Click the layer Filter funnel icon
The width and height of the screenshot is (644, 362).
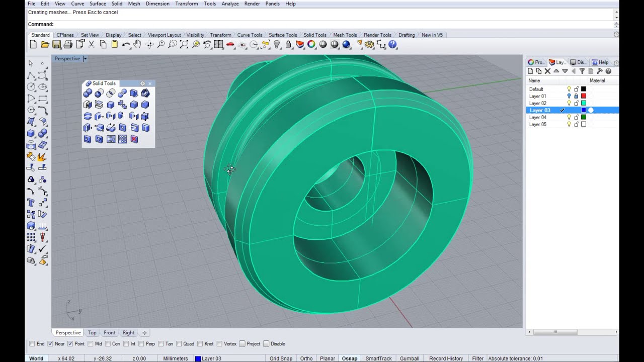click(x=582, y=71)
